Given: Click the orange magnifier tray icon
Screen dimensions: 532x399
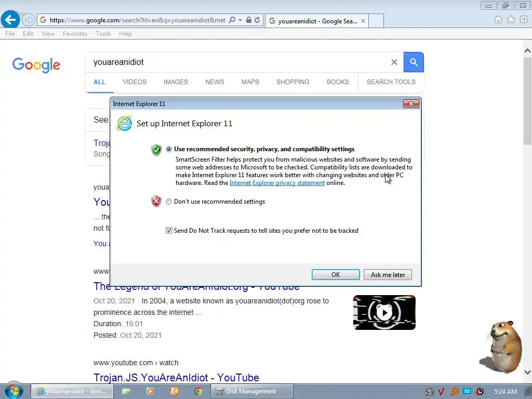Looking at the screenshot, I should pyautogui.click(x=454, y=392).
